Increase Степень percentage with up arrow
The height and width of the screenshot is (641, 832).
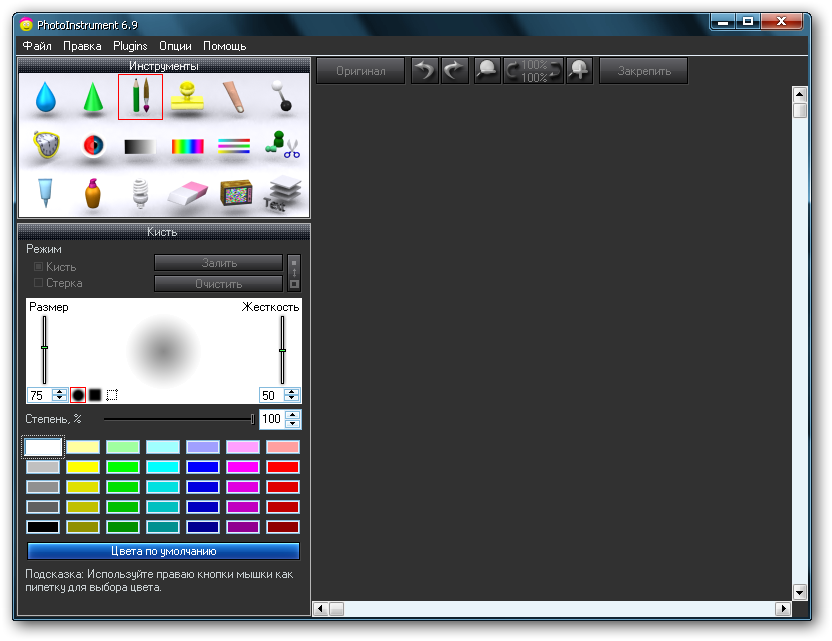tap(292, 415)
